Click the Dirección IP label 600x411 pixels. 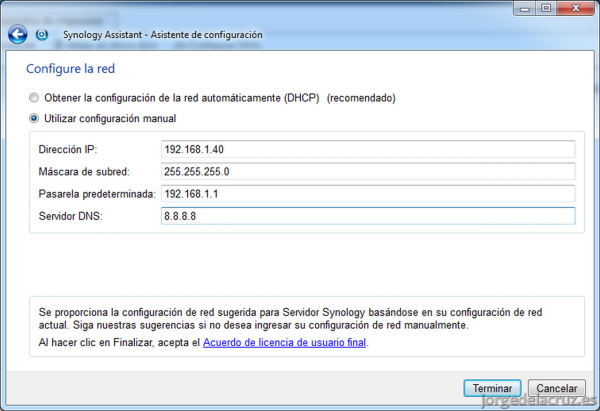pos(68,149)
